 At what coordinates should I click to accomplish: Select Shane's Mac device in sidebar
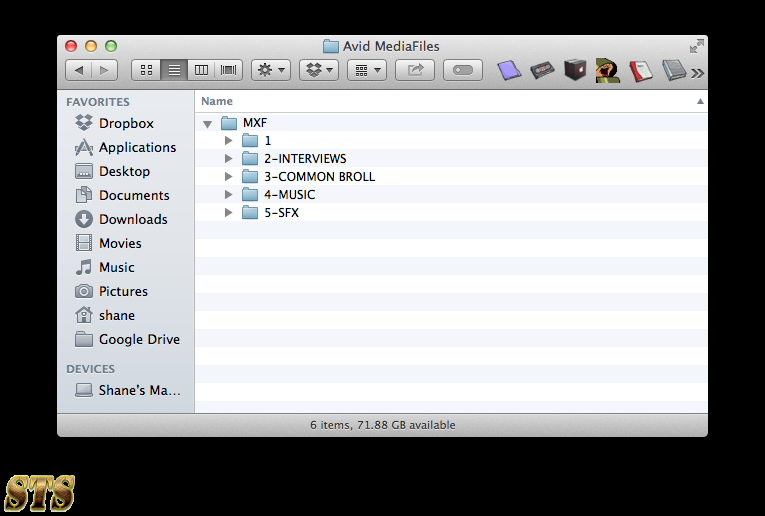pyautogui.click(x=126, y=390)
